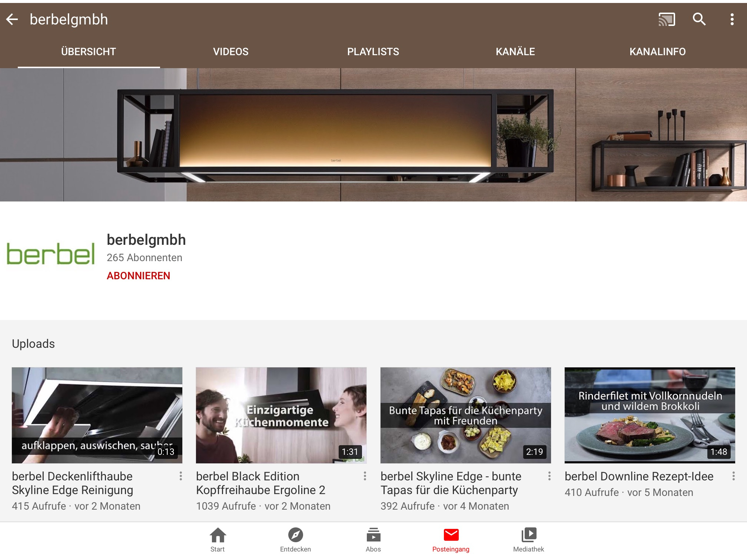Viewport: 747px width, 560px height.
Task: Click the berbelgmbh channel name heading
Action: coord(146,240)
